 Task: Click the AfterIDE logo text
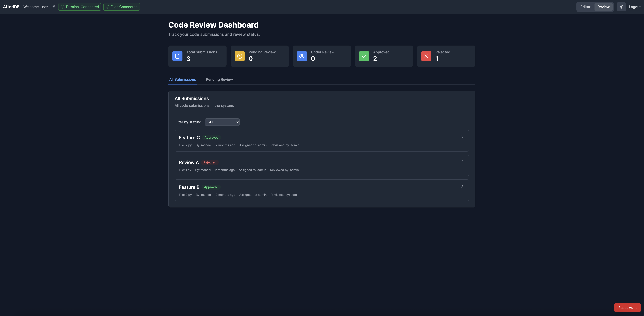point(11,7)
